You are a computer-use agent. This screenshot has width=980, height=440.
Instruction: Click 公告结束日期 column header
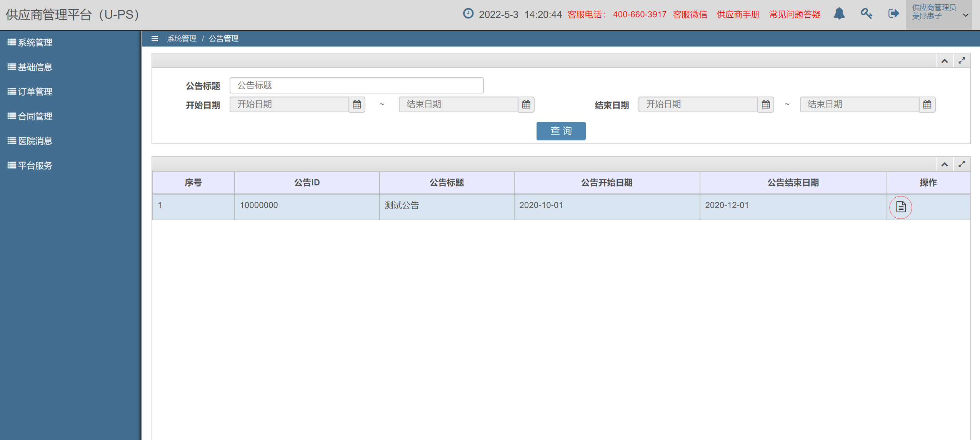(793, 183)
